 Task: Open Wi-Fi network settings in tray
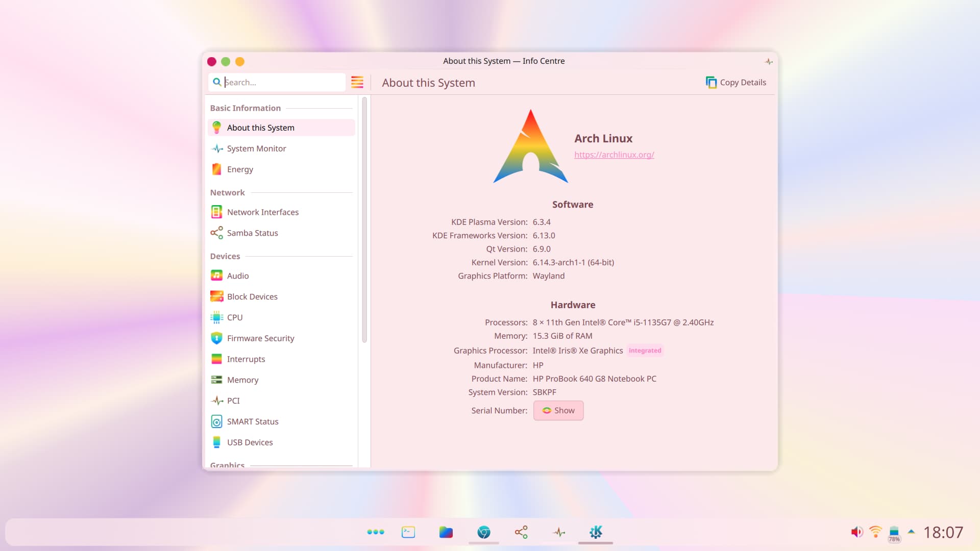[875, 532]
